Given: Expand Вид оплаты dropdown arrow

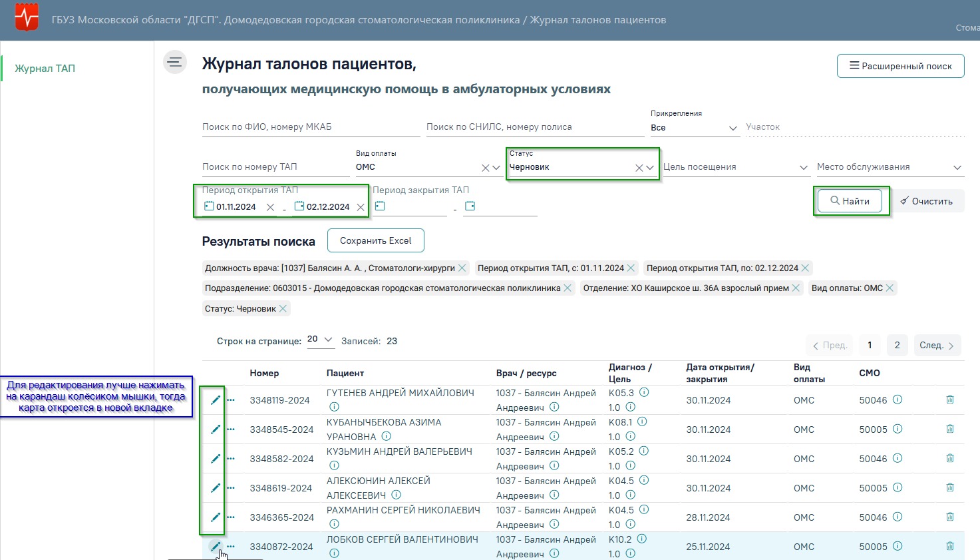Looking at the screenshot, I should pyautogui.click(x=496, y=168).
